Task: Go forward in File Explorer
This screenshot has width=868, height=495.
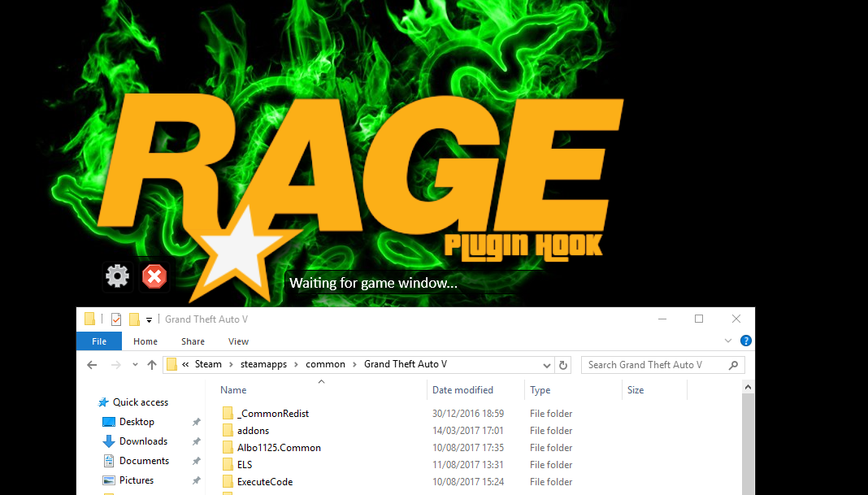Action: pos(115,364)
